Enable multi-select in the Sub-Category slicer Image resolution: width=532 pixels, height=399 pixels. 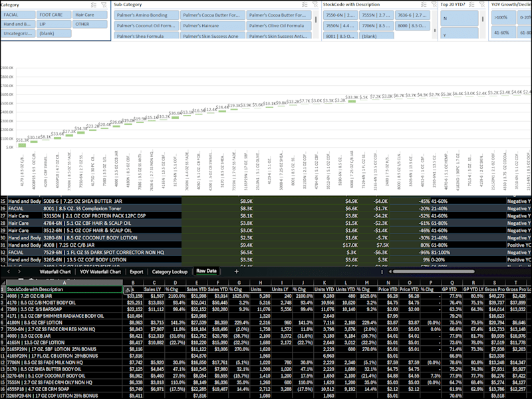(x=305, y=5)
